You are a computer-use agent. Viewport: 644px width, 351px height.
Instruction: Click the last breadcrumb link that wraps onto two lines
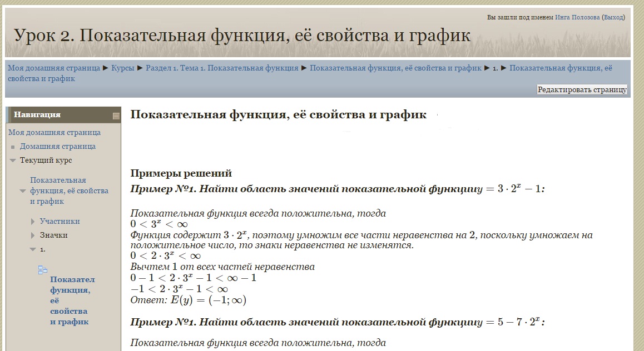[x=310, y=73]
